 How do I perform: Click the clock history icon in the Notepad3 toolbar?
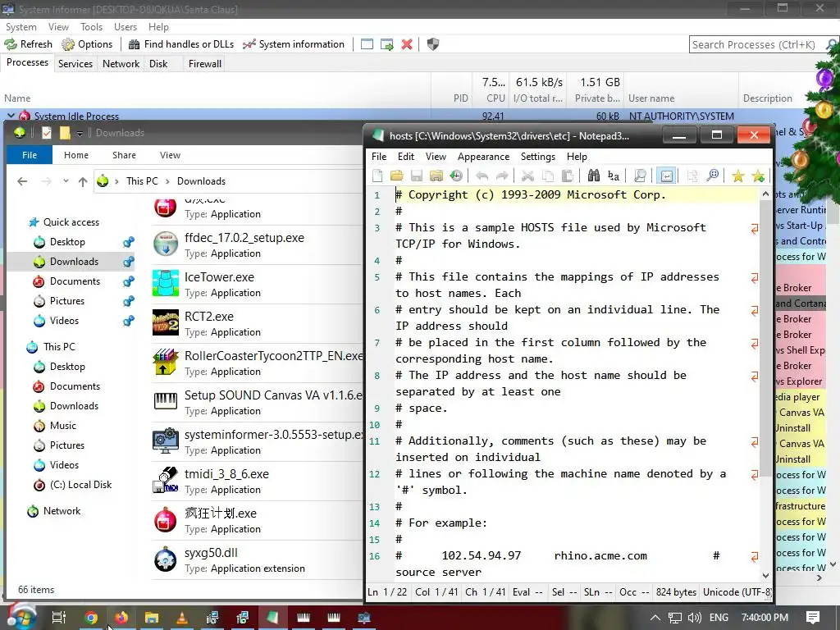456,176
